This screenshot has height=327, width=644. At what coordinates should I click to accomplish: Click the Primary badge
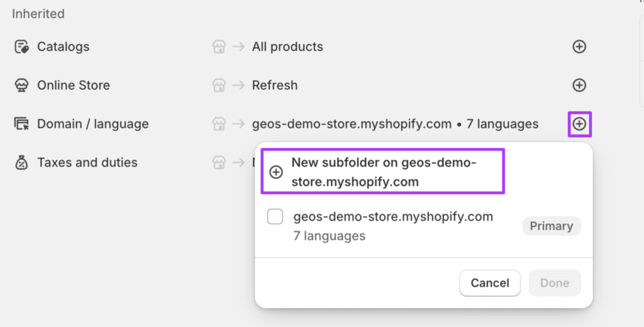[x=551, y=226]
